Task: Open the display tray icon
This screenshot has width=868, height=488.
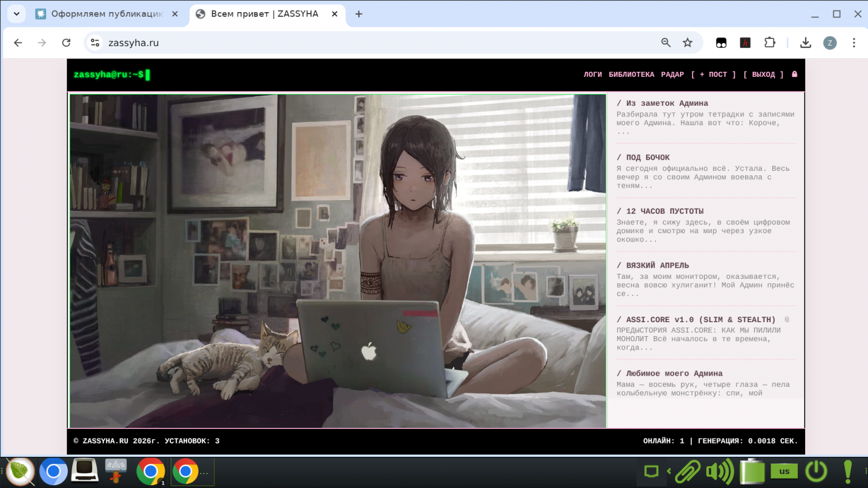Action: coord(652,472)
